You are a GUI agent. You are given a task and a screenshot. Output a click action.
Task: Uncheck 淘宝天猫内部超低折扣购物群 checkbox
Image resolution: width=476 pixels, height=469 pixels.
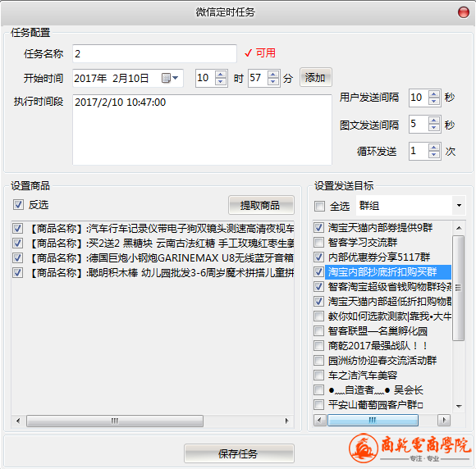(318, 301)
